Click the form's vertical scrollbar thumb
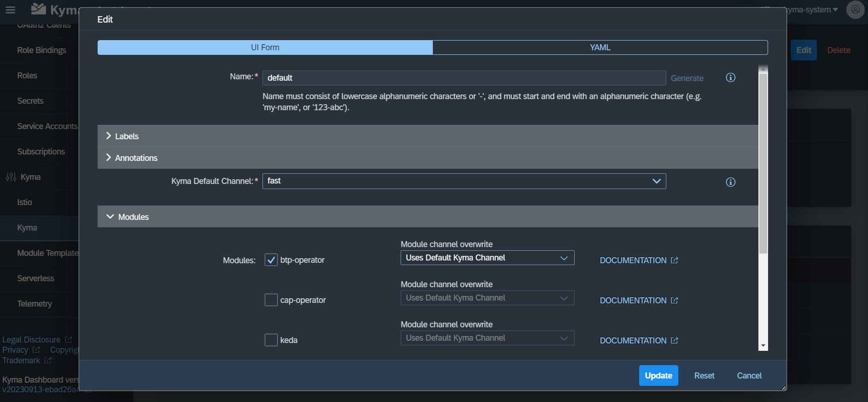The height and width of the screenshot is (402, 868). point(763,164)
